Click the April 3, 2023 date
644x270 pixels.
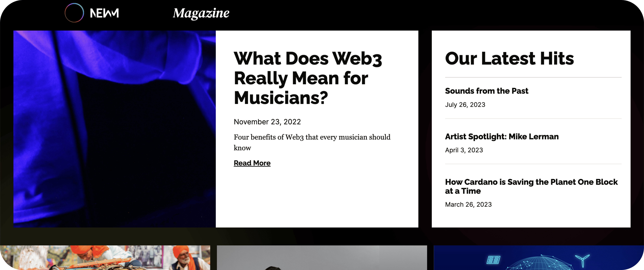tap(464, 150)
